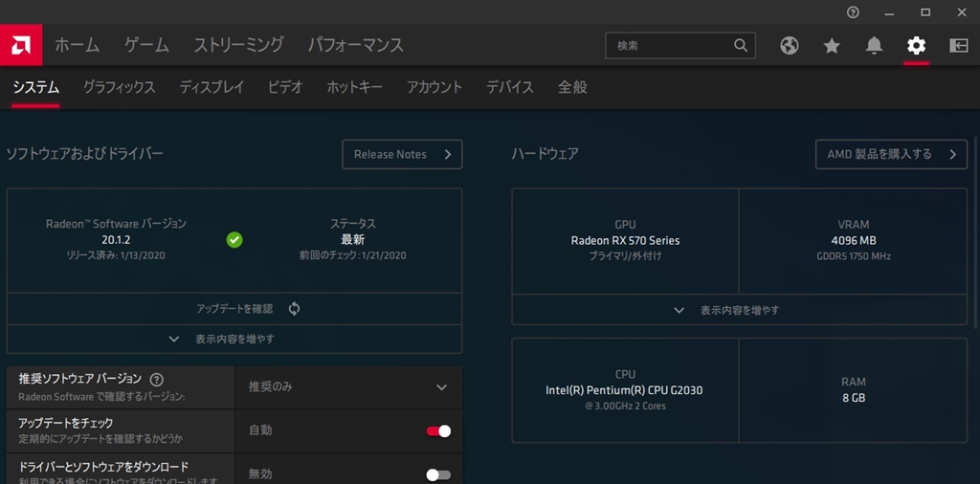This screenshot has height=484, width=980.
Task: Click software version 20.1.2 text
Action: pos(116,240)
